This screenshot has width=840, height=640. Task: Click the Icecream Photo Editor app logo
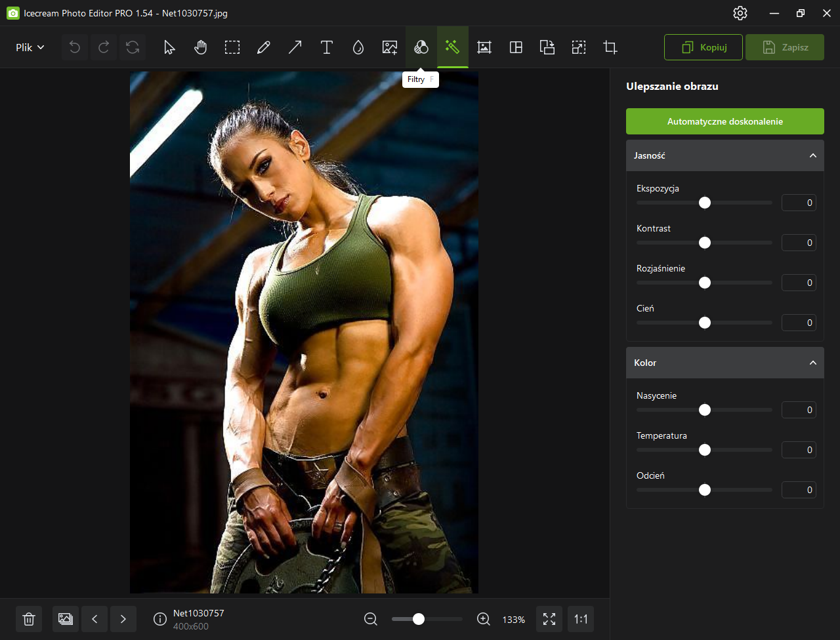point(12,13)
